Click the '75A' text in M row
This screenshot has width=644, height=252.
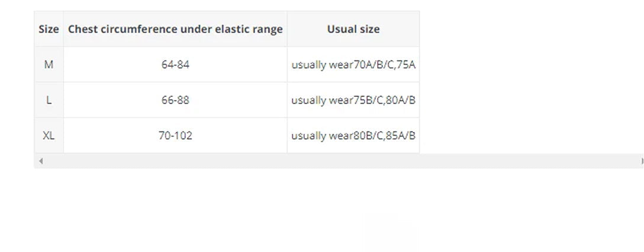tap(407, 64)
